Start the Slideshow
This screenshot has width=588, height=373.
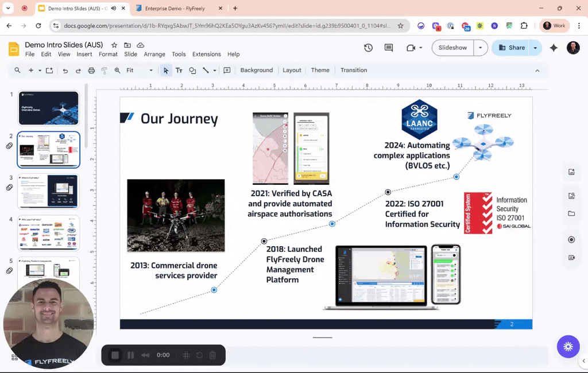pyautogui.click(x=452, y=48)
